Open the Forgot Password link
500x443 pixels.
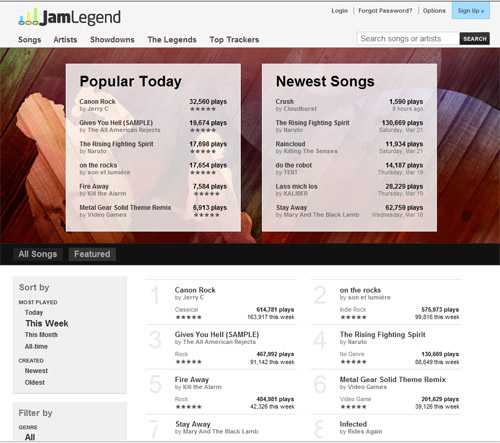click(x=385, y=11)
